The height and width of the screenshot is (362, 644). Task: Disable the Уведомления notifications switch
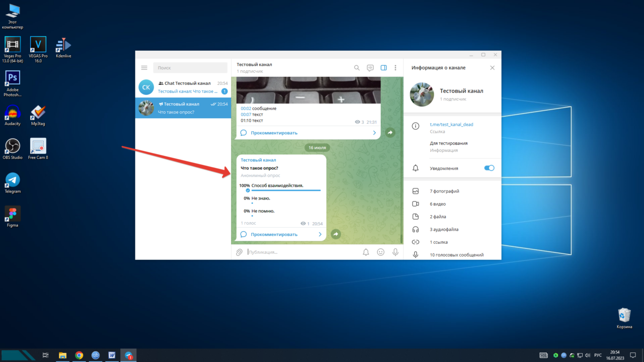pos(489,168)
